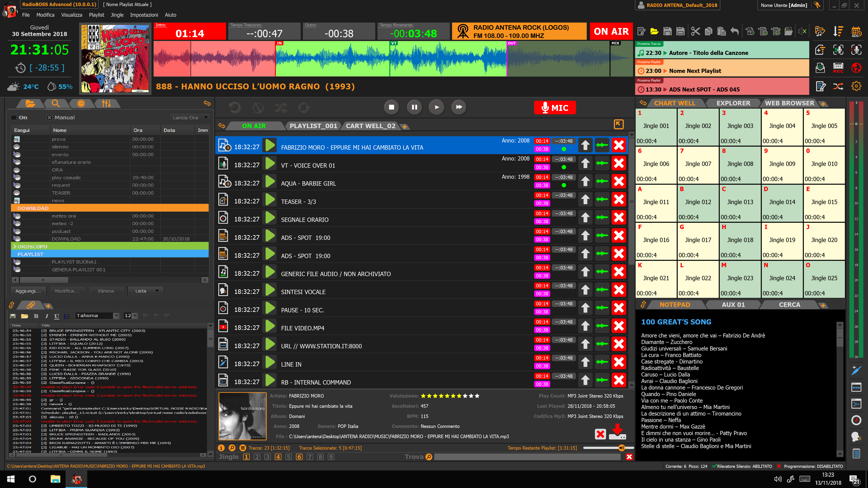Click the microphone with red plus icon
The height and width of the screenshot is (488, 868).
pyautogui.click(x=856, y=49)
